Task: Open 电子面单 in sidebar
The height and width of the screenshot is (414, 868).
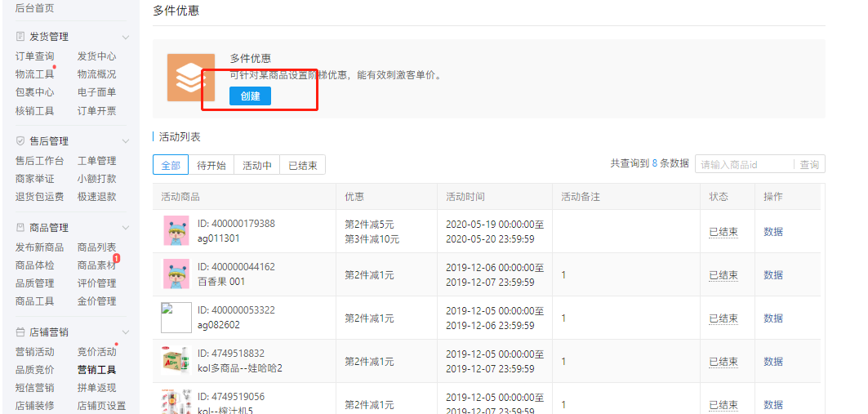Action: (x=97, y=92)
